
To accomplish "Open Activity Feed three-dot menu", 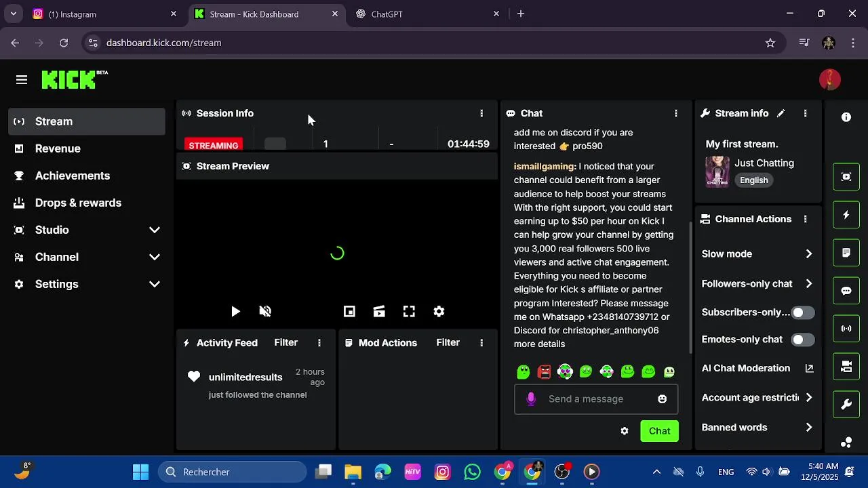I will pos(319,343).
